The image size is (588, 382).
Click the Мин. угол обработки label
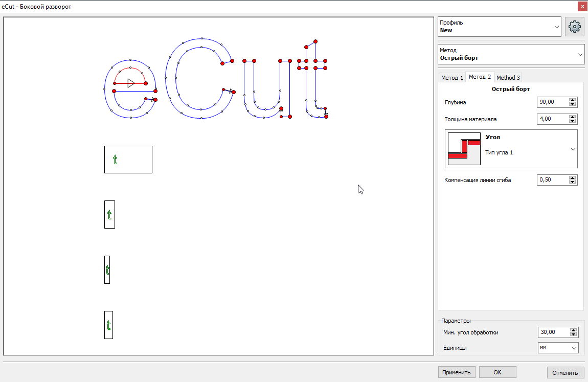click(x=470, y=332)
